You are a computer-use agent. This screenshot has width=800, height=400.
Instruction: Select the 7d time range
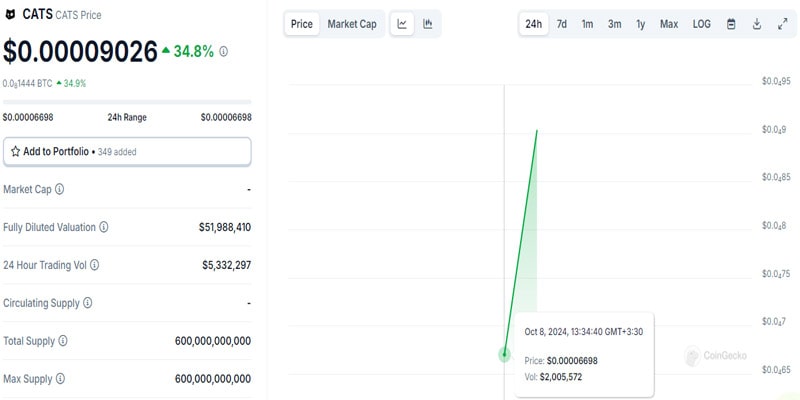562,24
